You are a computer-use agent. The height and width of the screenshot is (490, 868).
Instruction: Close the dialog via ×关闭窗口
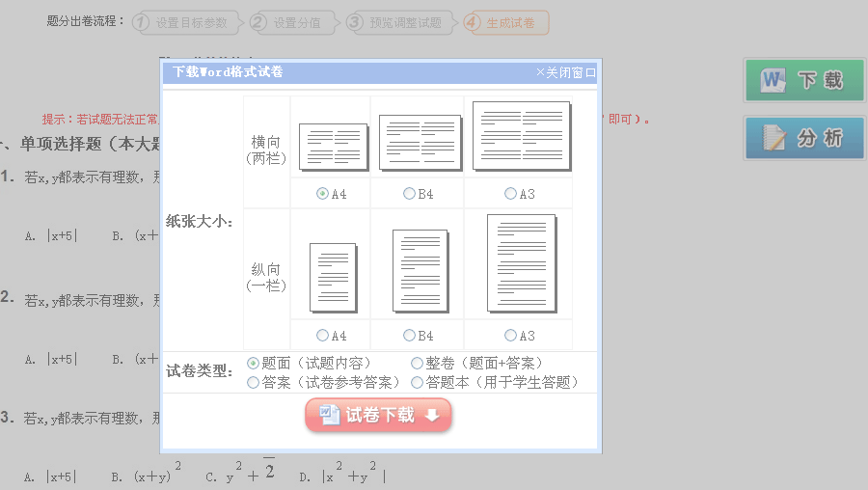coord(566,72)
